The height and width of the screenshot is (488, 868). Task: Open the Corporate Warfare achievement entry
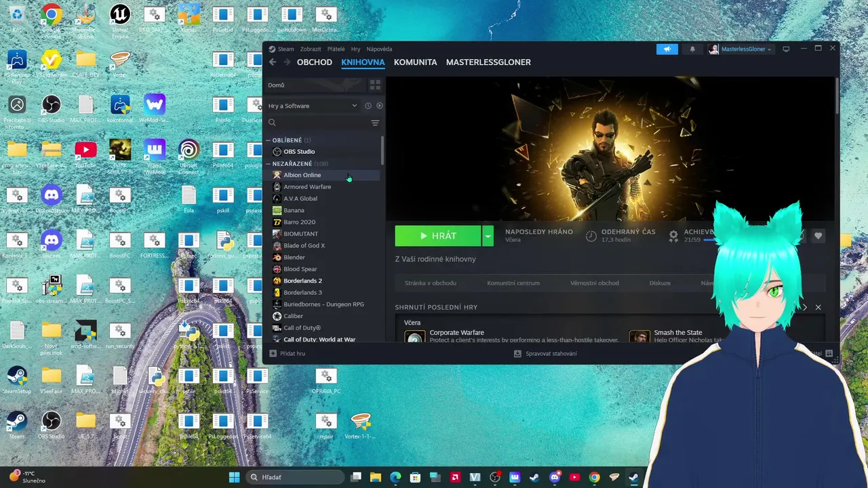pos(512,335)
